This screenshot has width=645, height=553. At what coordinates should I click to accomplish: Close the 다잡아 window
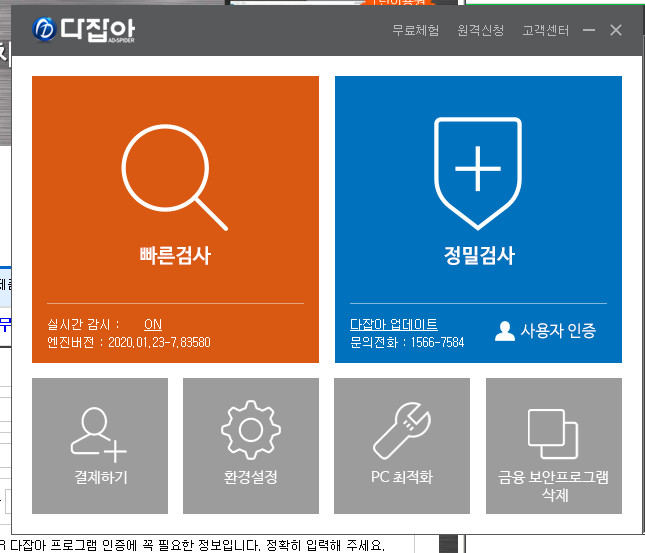[616, 30]
